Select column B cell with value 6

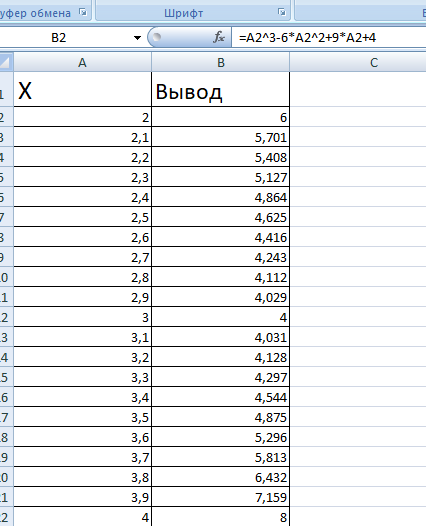pos(220,117)
